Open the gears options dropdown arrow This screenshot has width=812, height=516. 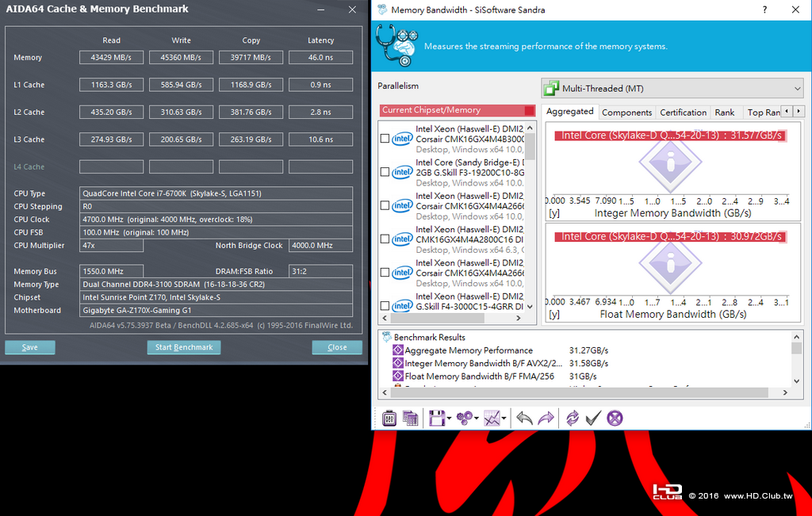[477, 419]
